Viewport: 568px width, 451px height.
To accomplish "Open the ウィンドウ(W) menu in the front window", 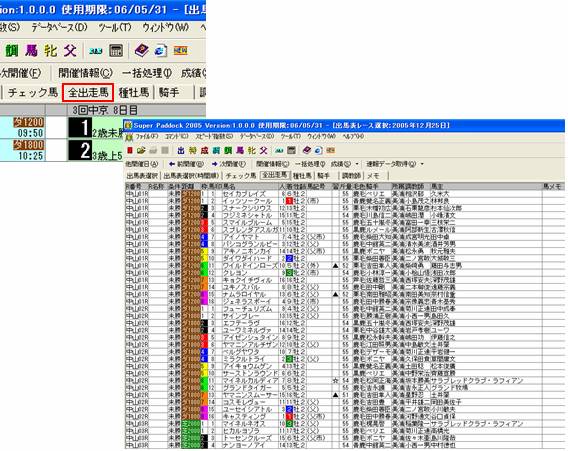I will (322, 137).
